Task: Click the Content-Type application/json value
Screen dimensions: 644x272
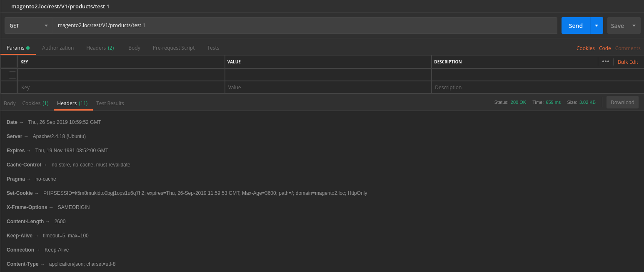Action: point(82,264)
